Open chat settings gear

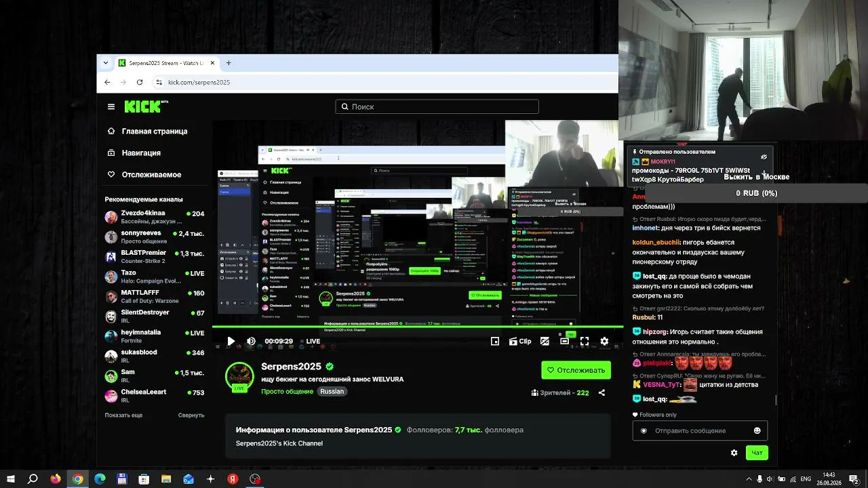(x=734, y=453)
